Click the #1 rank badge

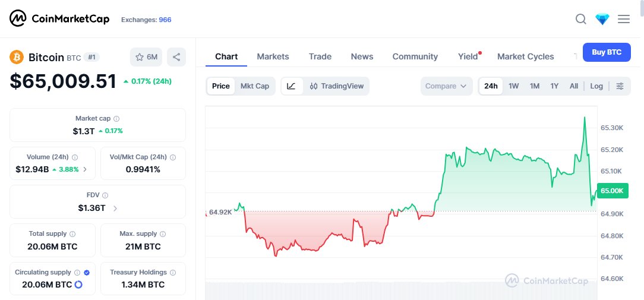[91, 57]
